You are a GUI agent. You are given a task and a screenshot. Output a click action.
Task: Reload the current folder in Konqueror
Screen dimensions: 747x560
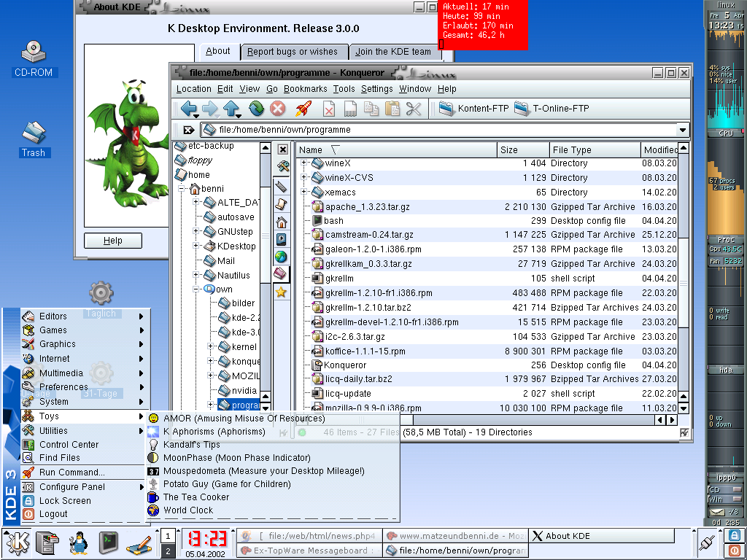point(256,109)
